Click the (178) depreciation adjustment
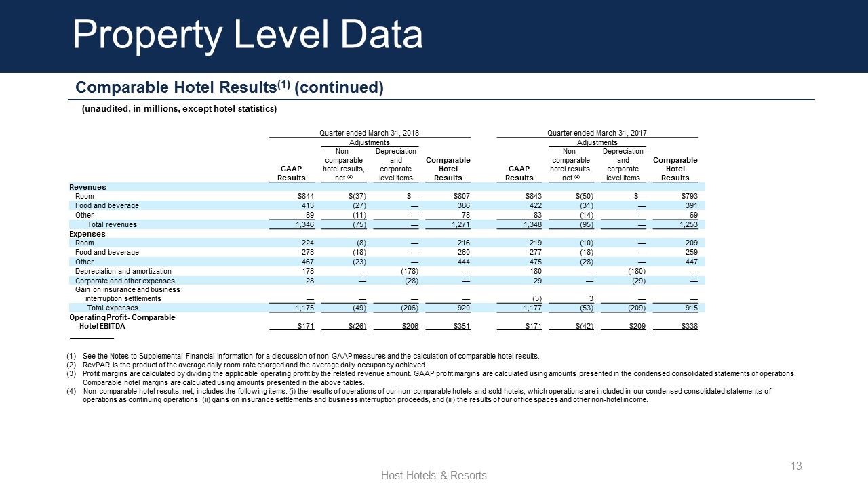The image size is (868, 488). coord(409,271)
